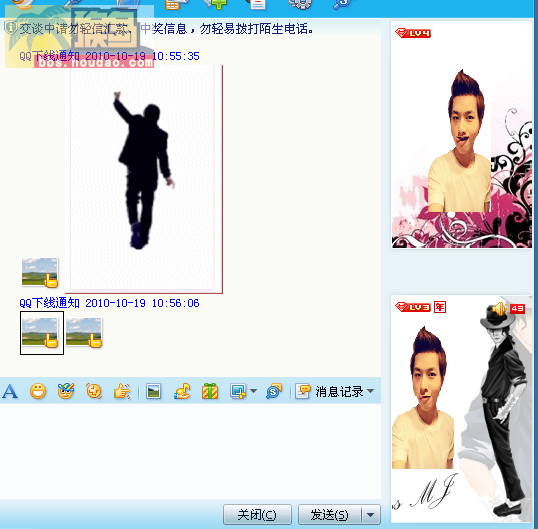The height and width of the screenshot is (529, 538).
Task: Open my QQ show picture with 'MJ' signature
Action: [x=461, y=409]
